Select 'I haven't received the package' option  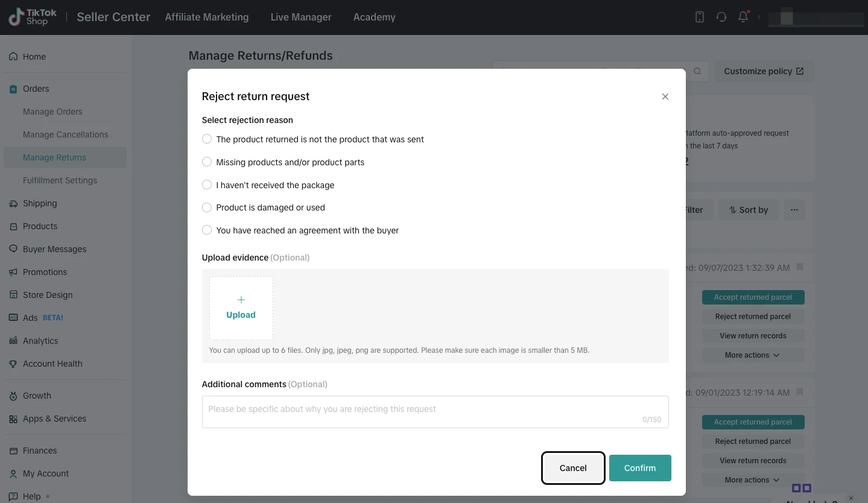pos(207,185)
